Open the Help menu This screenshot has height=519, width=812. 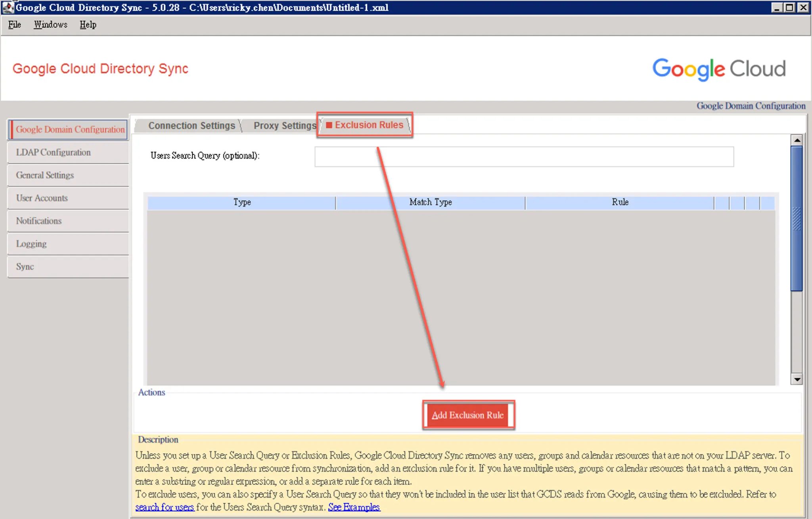pos(88,25)
